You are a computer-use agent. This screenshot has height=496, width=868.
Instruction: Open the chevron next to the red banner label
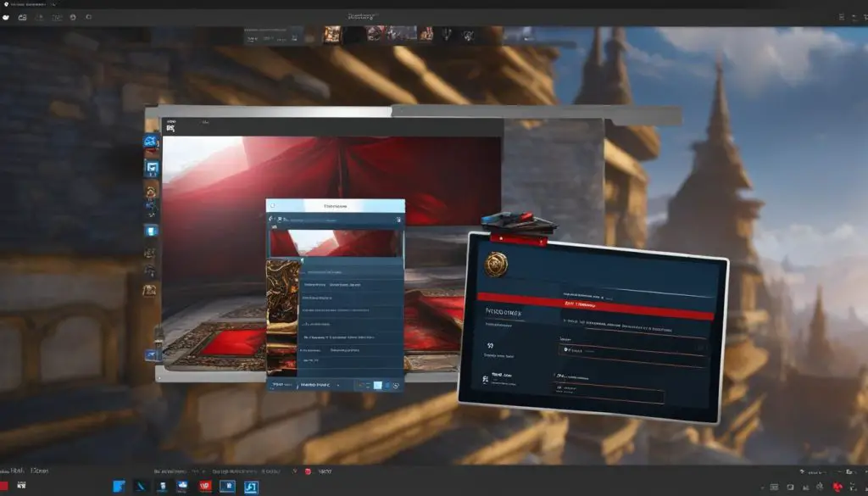click(x=604, y=295)
